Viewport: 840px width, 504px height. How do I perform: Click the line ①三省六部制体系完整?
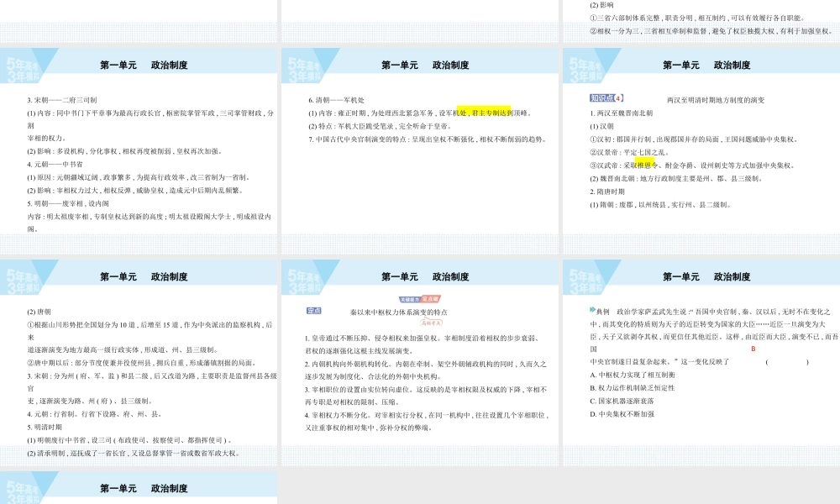tap(697, 18)
